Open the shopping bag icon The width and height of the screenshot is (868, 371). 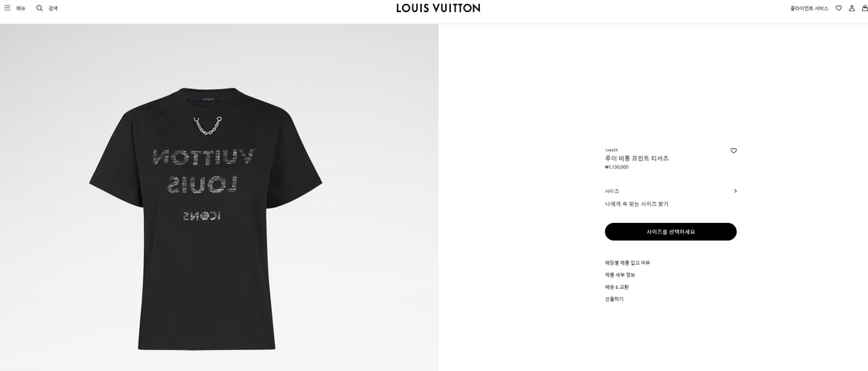point(865,8)
